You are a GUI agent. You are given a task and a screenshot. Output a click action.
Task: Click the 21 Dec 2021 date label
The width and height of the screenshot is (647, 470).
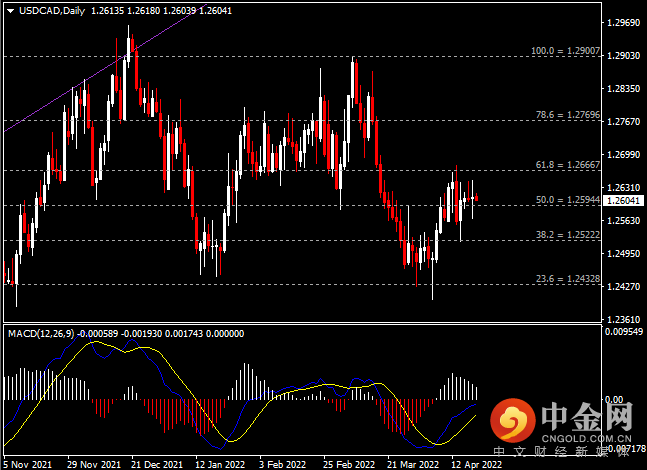(x=157, y=464)
